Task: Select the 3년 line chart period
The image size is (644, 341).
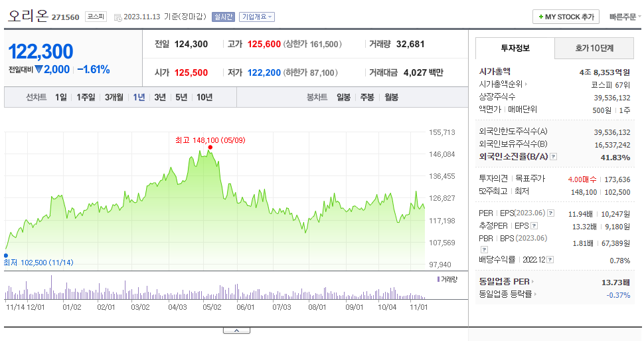Action: pos(160,97)
